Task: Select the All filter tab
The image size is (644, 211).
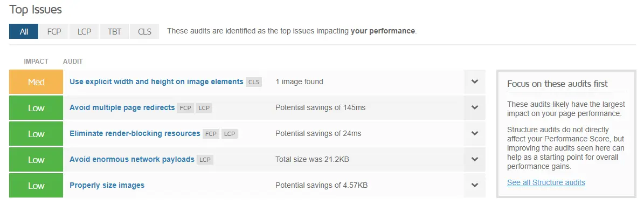Action: coord(24,31)
